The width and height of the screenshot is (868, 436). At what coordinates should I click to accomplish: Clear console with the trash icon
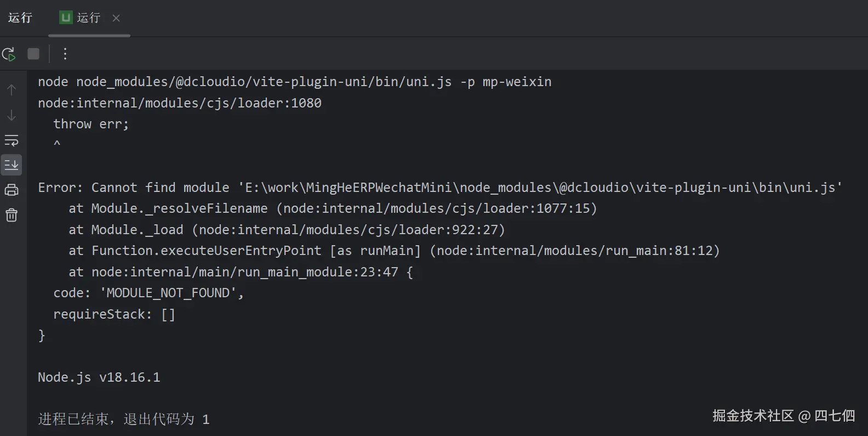12,215
